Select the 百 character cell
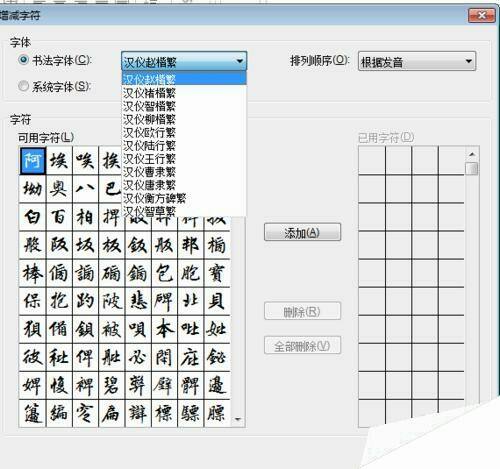Screen dimensions: 500x469 [59, 217]
